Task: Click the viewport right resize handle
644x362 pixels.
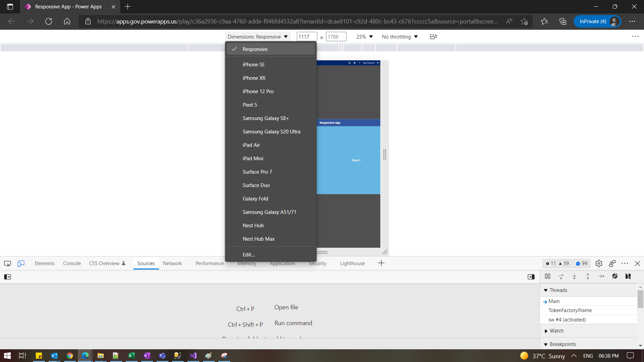Action: tap(385, 154)
